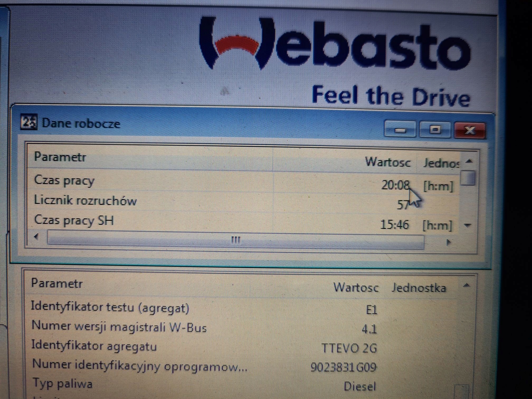Select the Licznik rozruchów row
532x399 pixels.
point(85,201)
